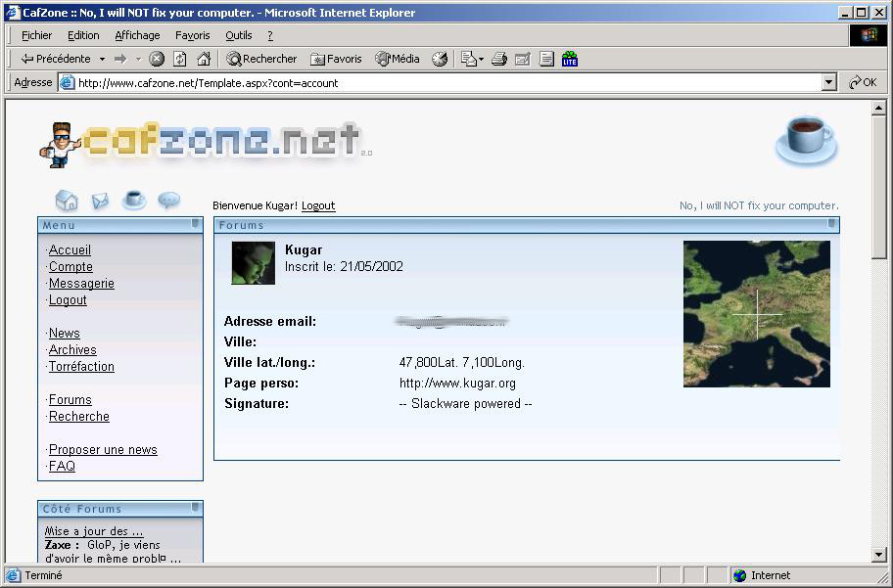Collapse the Forums panel using its header toggle
Screen dimensions: 893x588
click(831, 225)
